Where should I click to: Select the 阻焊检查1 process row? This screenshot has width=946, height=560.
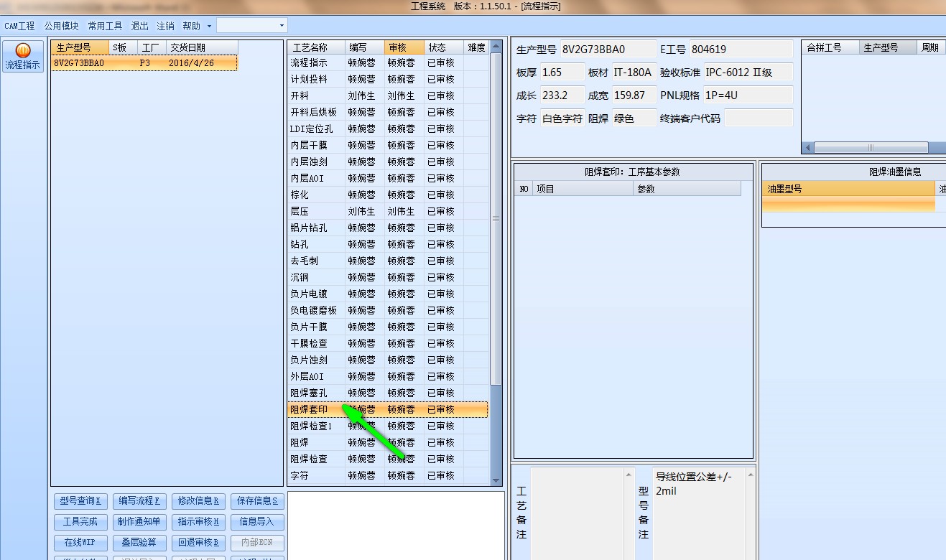click(388, 426)
